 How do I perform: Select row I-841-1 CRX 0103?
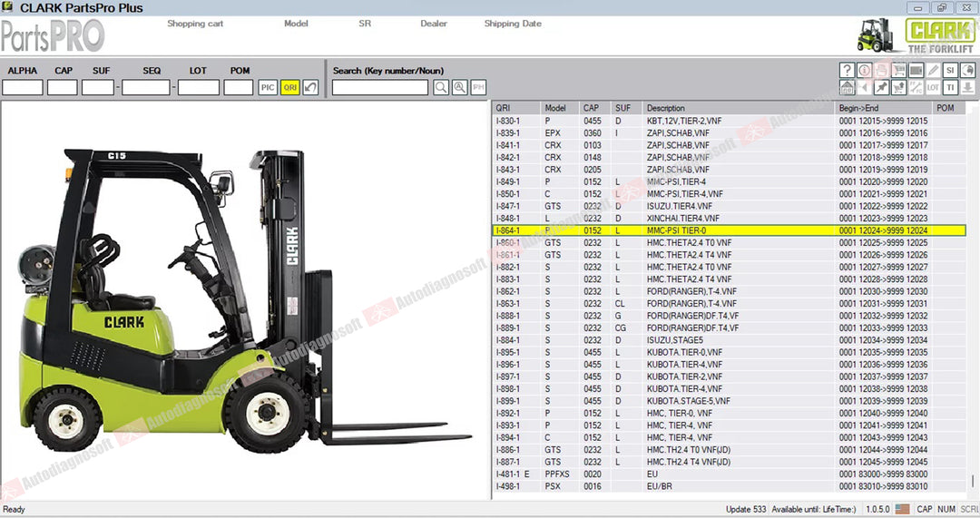729,145
